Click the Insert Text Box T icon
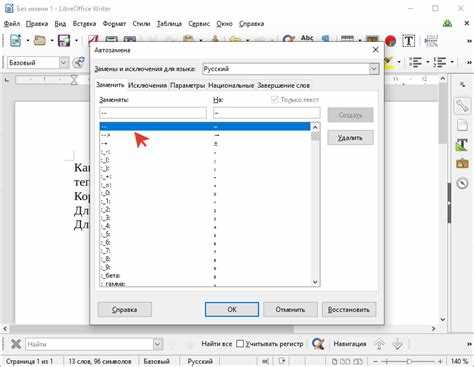 coord(409,41)
